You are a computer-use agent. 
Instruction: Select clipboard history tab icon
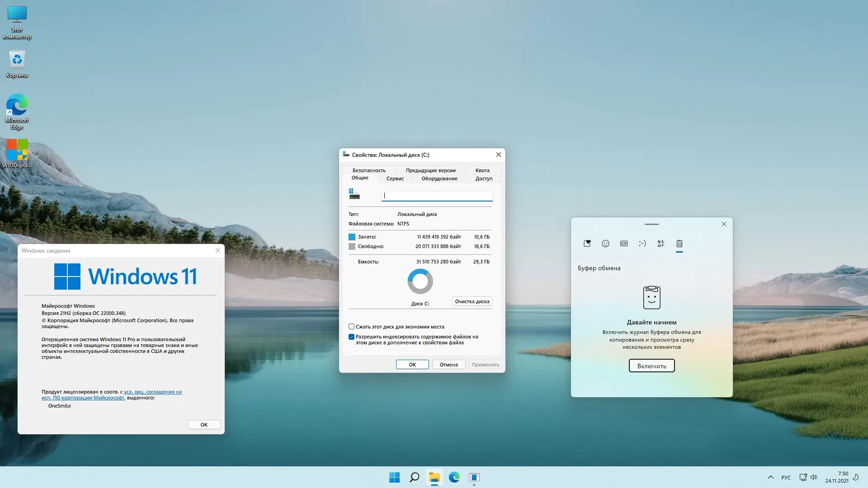pos(679,244)
